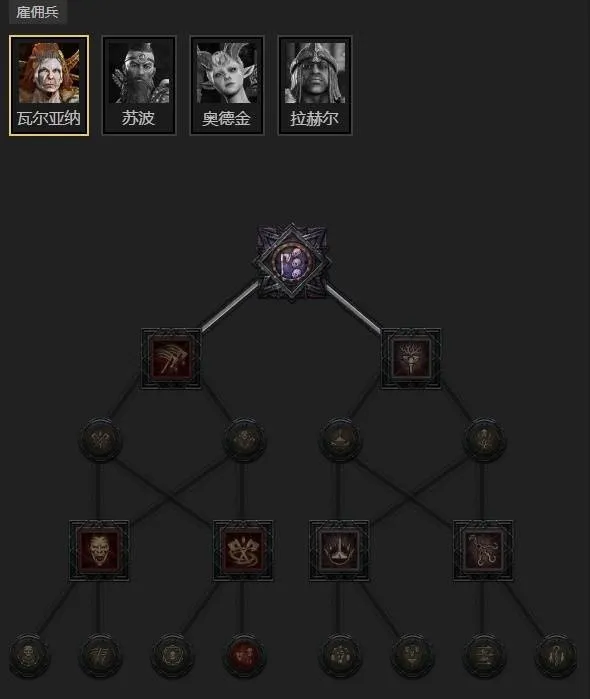This screenshot has width=590, height=699.
Task: Select the 瓦尔亚纳 mercenary portrait
Action: coord(49,86)
